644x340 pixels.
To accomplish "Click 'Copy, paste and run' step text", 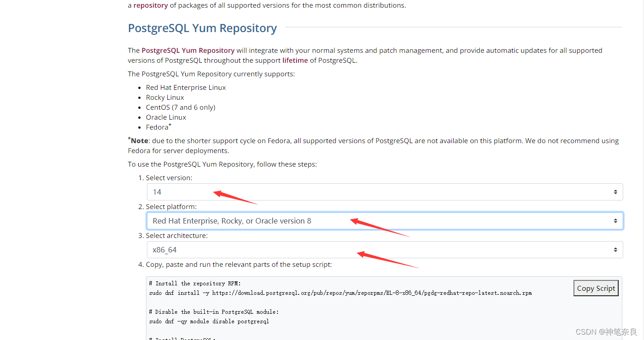I will pos(239,265).
